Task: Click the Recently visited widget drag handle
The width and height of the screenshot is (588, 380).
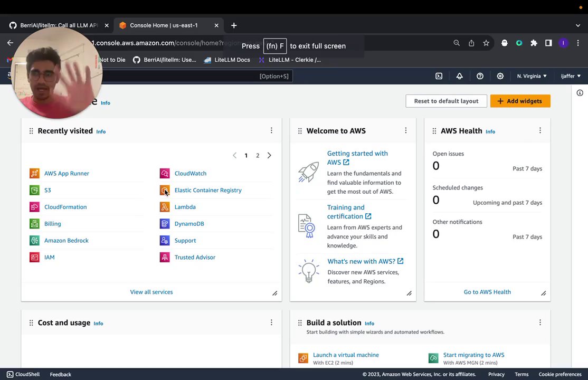Action: (31, 131)
